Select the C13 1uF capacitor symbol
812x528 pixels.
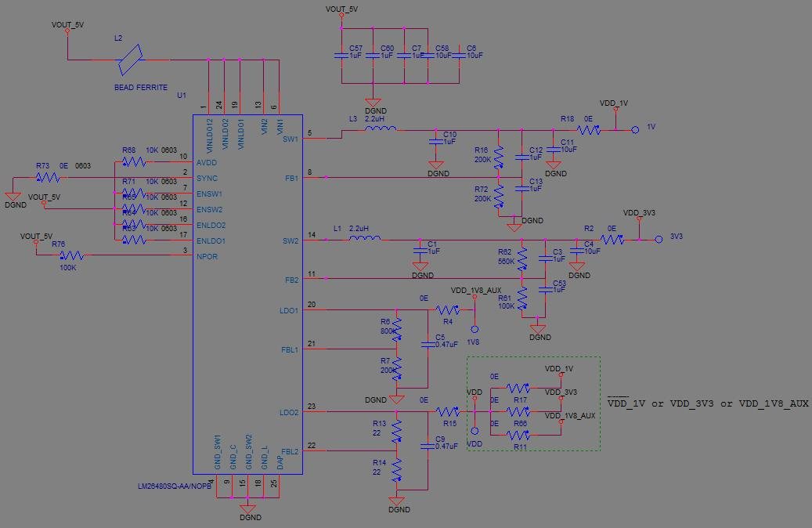pos(522,189)
